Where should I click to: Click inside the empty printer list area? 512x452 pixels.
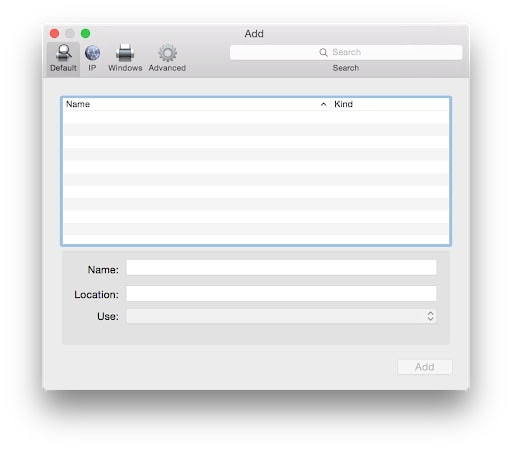256,178
